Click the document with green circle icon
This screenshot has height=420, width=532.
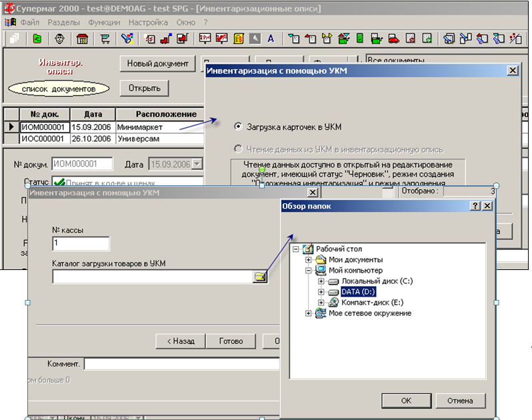(x=427, y=39)
